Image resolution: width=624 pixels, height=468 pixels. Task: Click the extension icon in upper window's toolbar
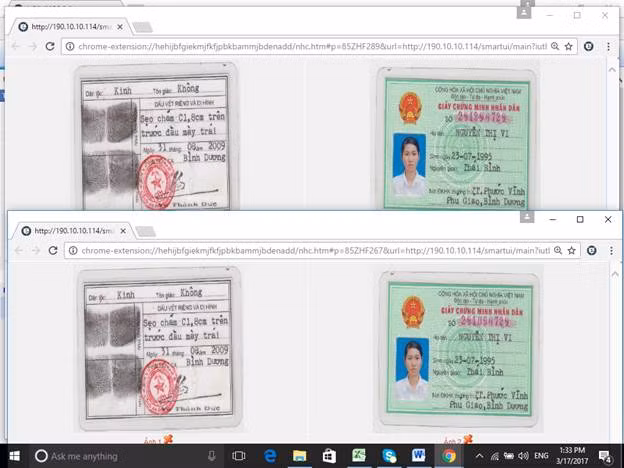click(589, 47)
